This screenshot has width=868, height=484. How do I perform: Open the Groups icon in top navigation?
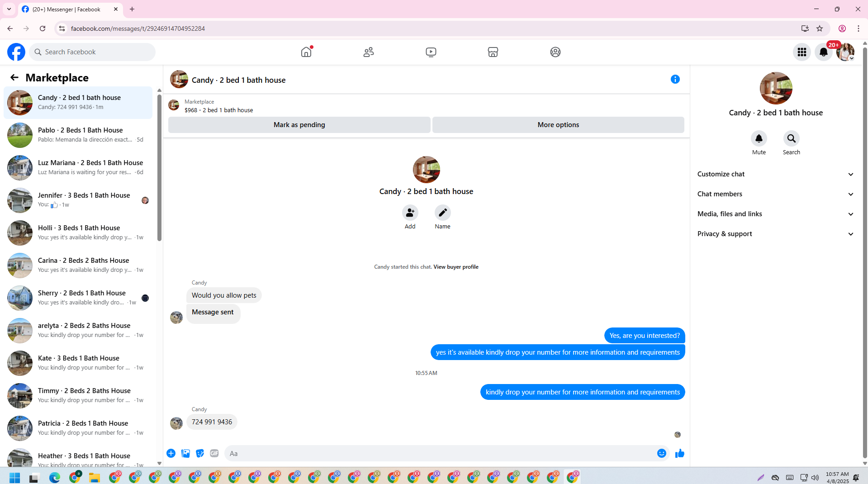pos(555,52)
